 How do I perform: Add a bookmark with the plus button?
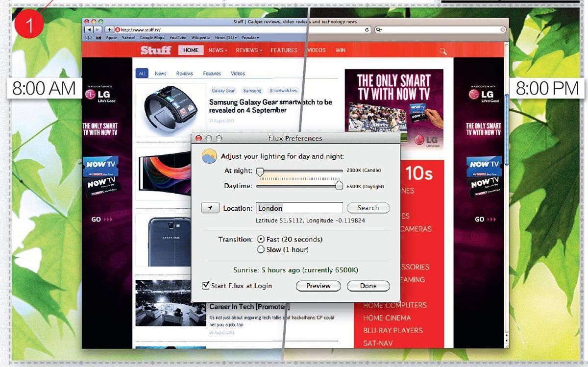109,30
